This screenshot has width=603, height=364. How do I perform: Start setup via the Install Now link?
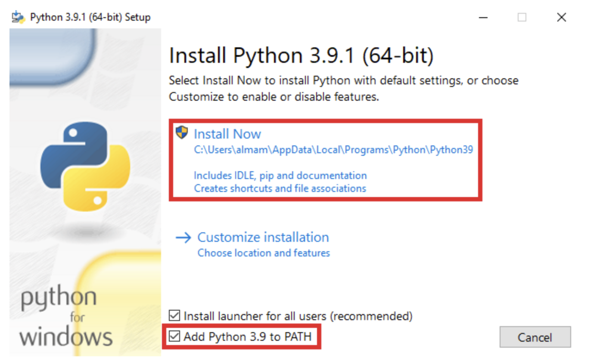tap(227, 134)
